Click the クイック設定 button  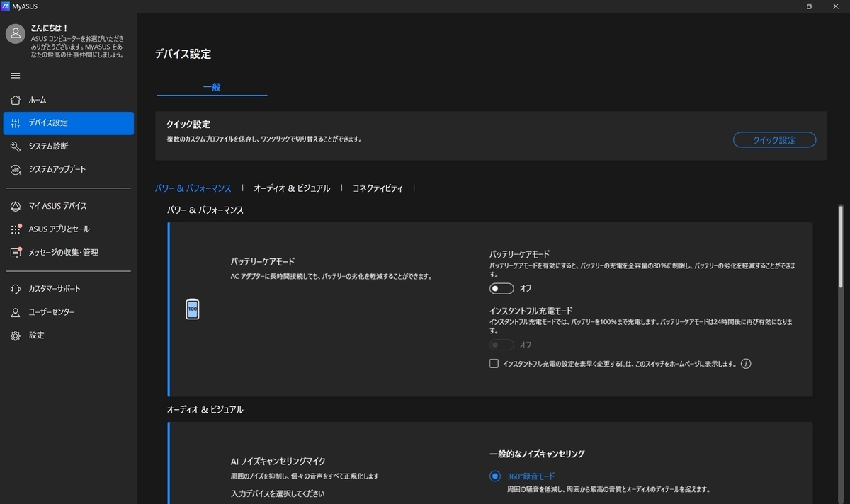pyautogui.click(x=774, y=140)
